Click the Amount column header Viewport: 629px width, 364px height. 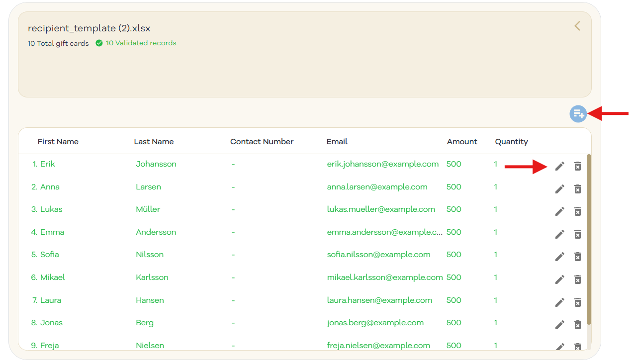pos(462,142)
